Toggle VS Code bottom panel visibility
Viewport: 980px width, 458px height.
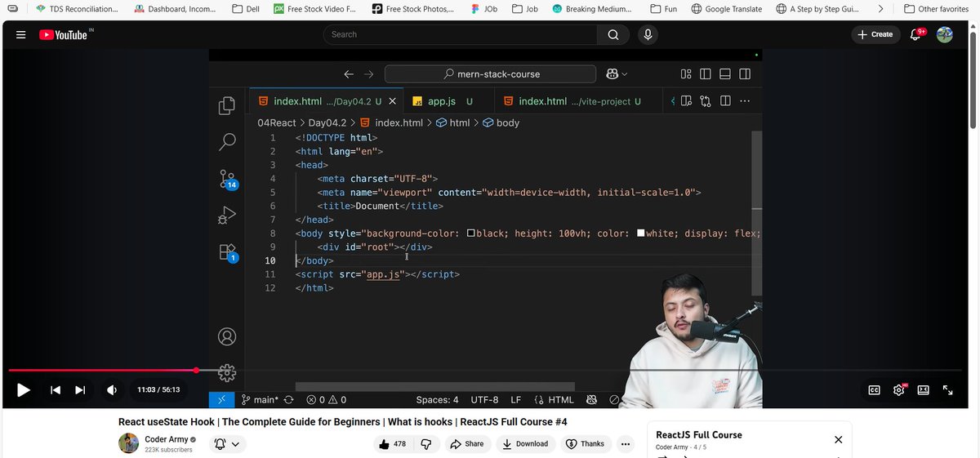click(725, 73)
